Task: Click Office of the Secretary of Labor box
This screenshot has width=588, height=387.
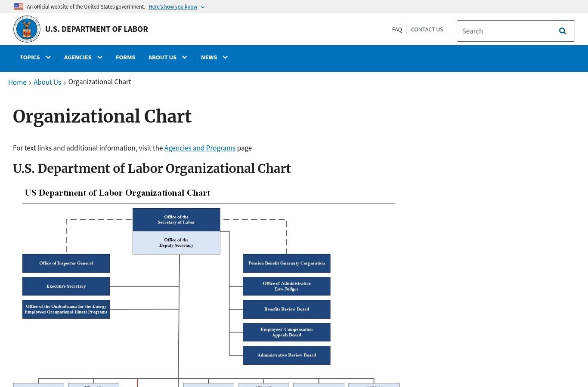Action: (x=176, y=220)
